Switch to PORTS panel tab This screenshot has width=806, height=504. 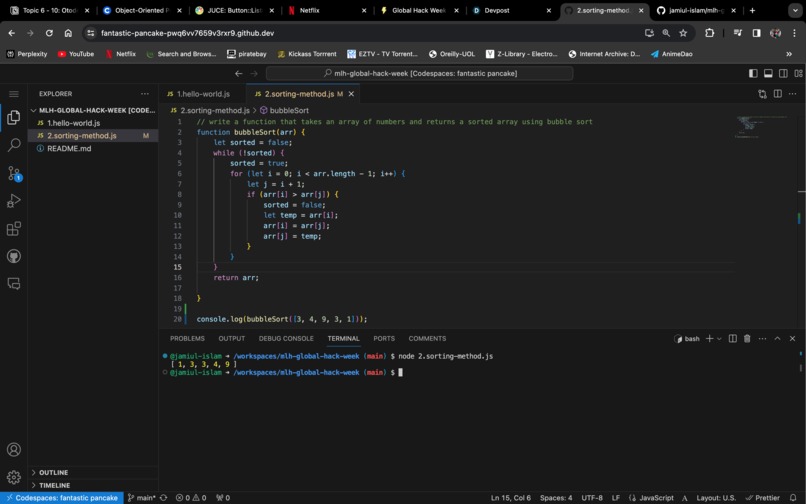[x=384, y=338]
